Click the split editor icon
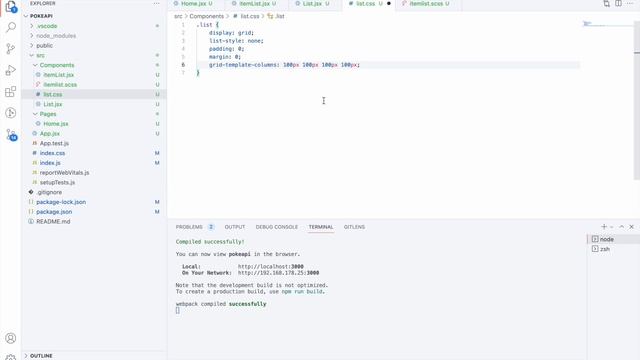This screenshot has width=640, height=360. point(618,4)
